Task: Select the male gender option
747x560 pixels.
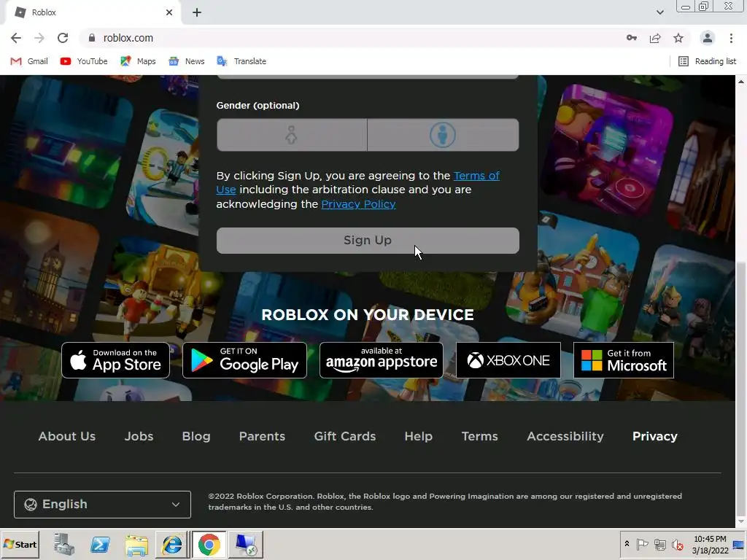Action: [x=443, y=135]
